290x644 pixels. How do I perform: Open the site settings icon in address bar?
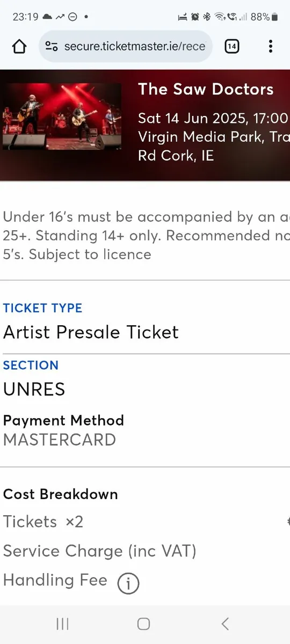[x=52, y=47]
